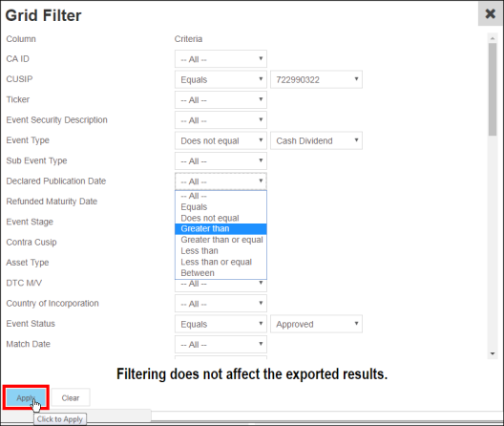Choose 'Does not equal' in open list

(x=220, y=218)
